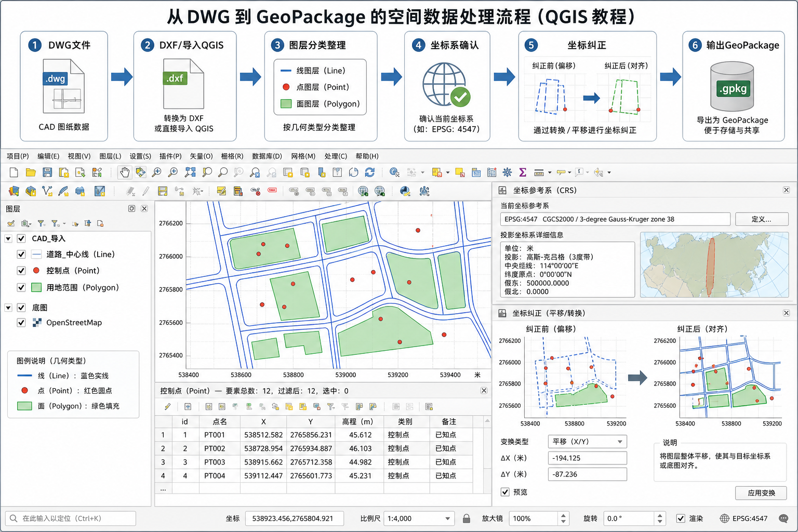Disable the 渲染 render checkbox

[681, 518]
